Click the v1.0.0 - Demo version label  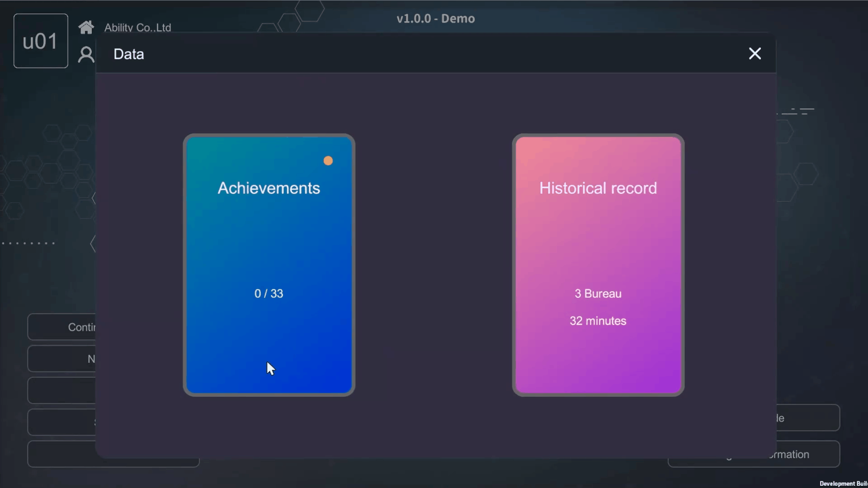[x=435, y=19]
